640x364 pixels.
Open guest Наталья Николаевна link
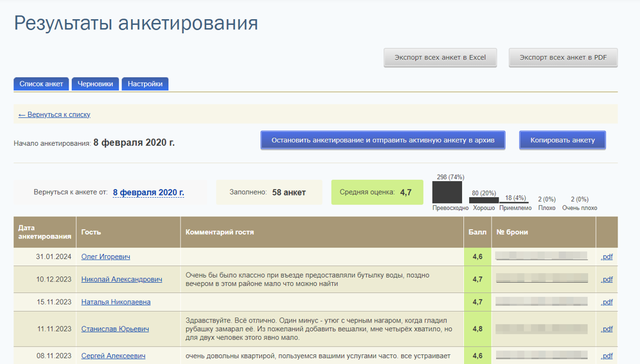(116, 302)
